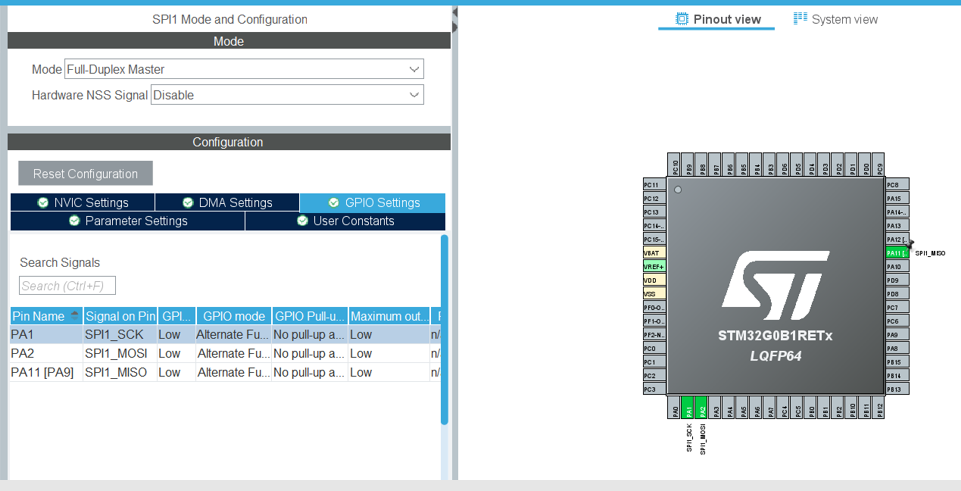Viewport: 961px width, 491px height.
Task: Click the PB15 pin on the chip
Action: point(897,362)
